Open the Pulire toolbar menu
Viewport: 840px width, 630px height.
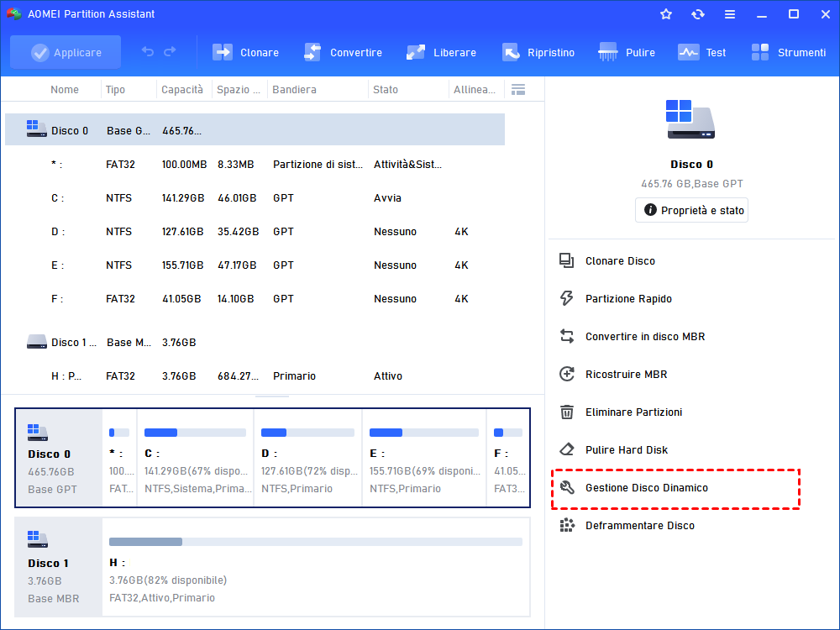(x=627, y=52)
